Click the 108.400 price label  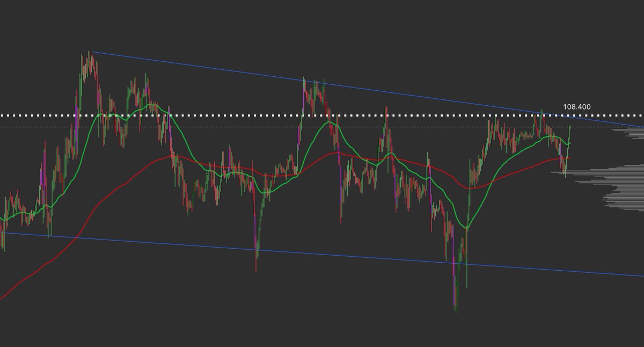click(577, 107)
